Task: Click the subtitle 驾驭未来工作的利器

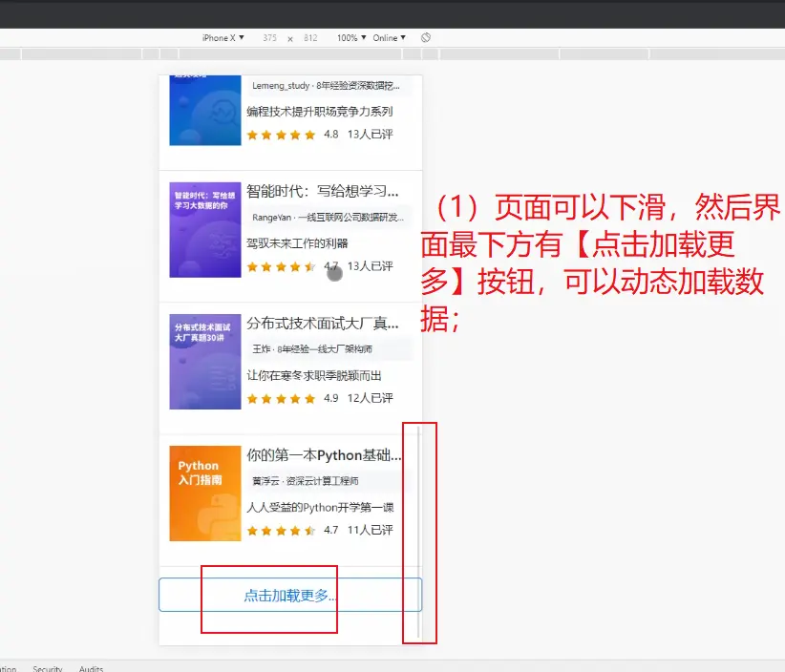Action: [297, 243]
